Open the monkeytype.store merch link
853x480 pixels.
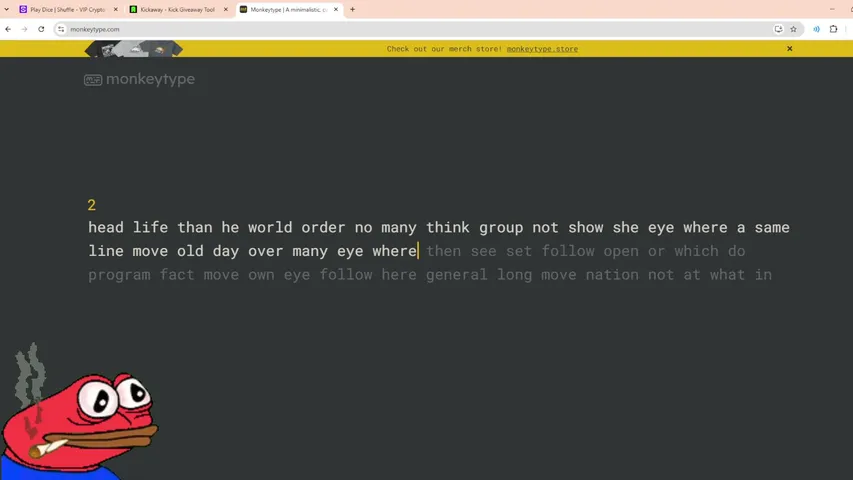(542, 49)
